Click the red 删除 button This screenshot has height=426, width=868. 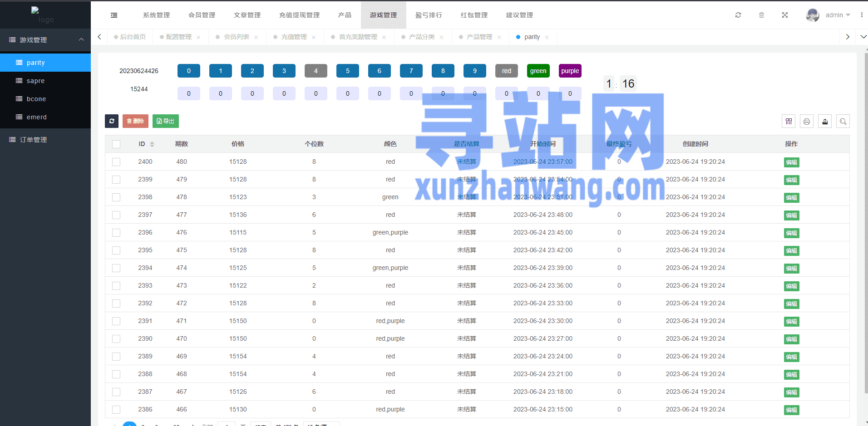pos(135,121)
